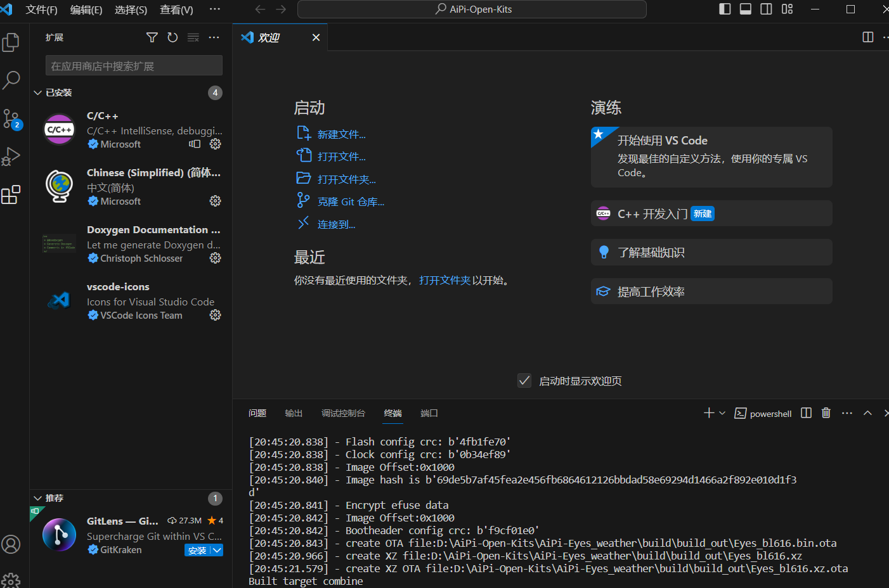The width and height of the screenshot is (889, 588).
Task: Switch to the 问题 panel tab
Action: tap(257, 413)
